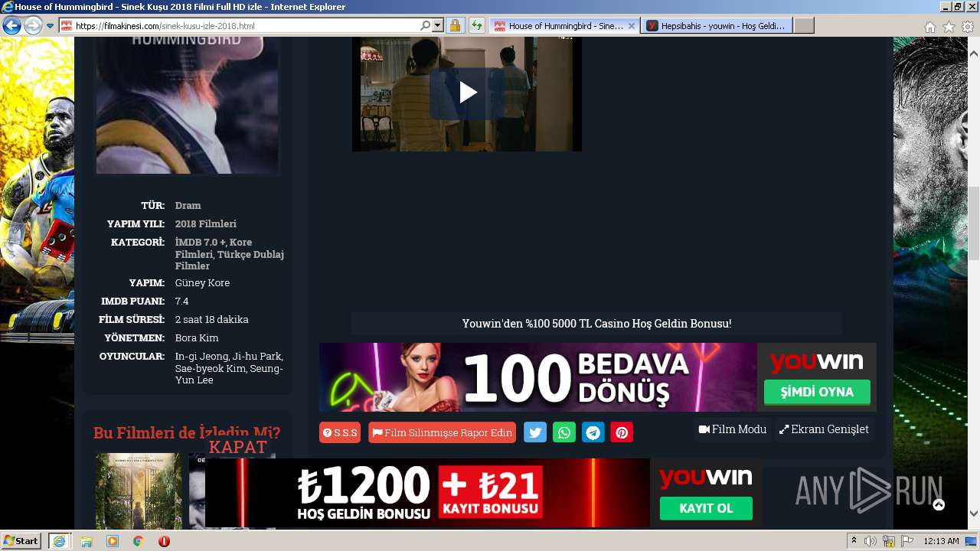980x551 pixels.
Task: Click the network tray icon
Action: pos(889,541)
